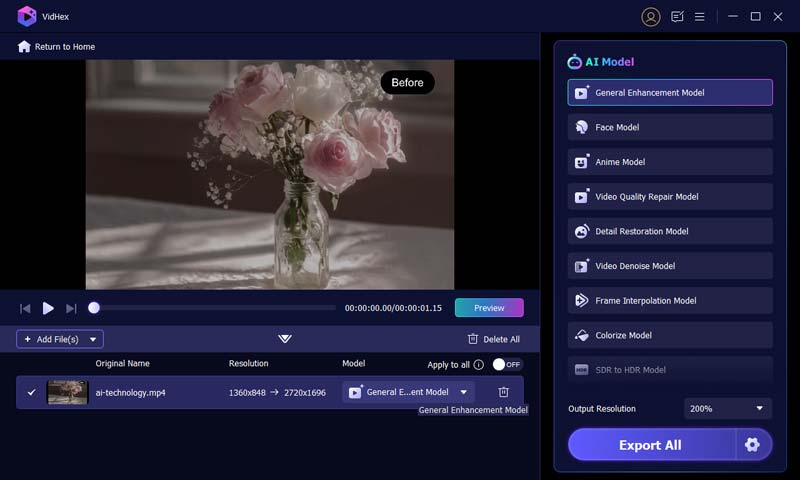Image resolution: width=800 pixels, height=480 pixels.
Task: Return to Home link text
Action: coord(65,47)
